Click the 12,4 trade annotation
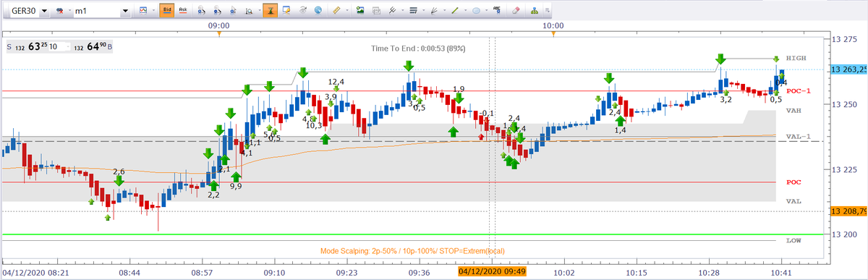 coord(336,82)
